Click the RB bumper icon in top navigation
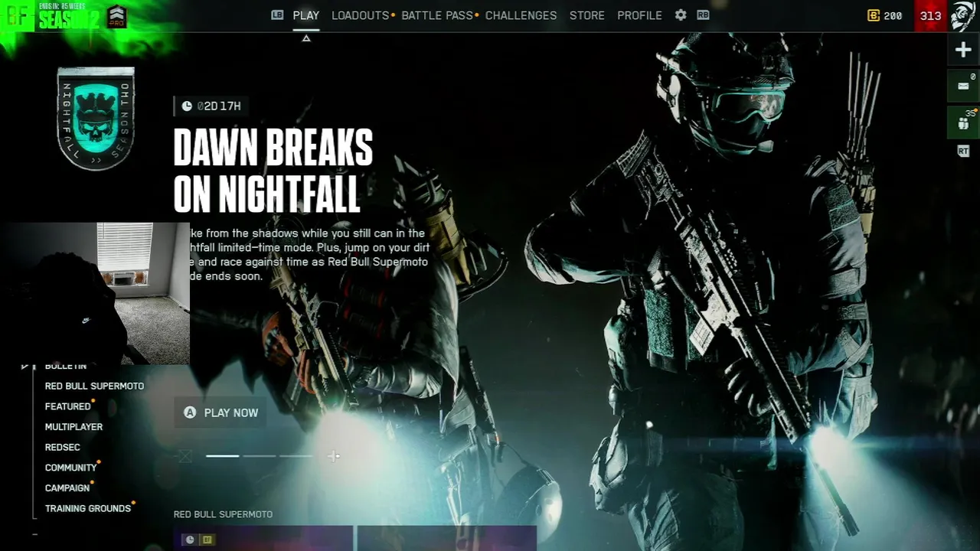This screenshot has height=551, width=980. (x=703, y=15)
